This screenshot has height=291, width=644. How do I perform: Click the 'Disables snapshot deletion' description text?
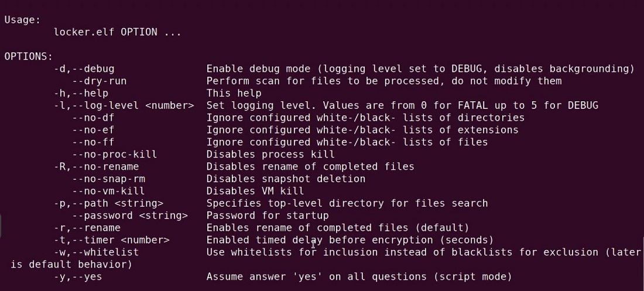coord(286,179)
